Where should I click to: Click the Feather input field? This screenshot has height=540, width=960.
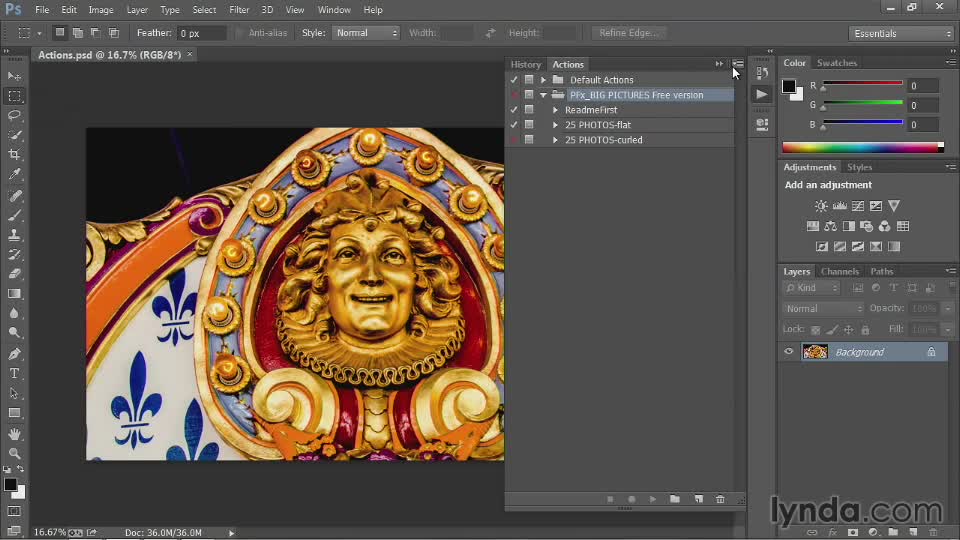(201, 33)
